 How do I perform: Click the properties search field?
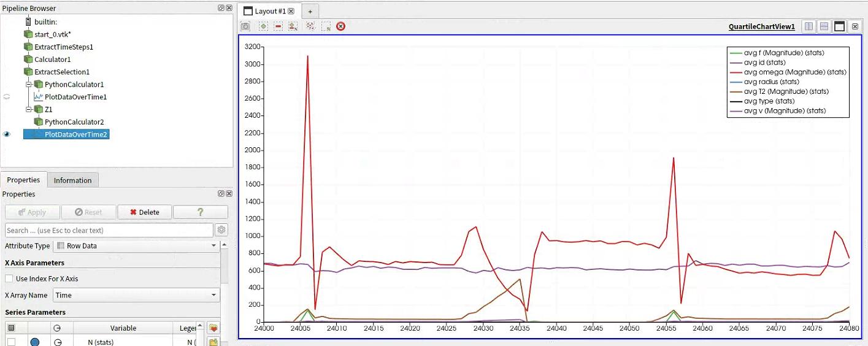click(109, 230)
